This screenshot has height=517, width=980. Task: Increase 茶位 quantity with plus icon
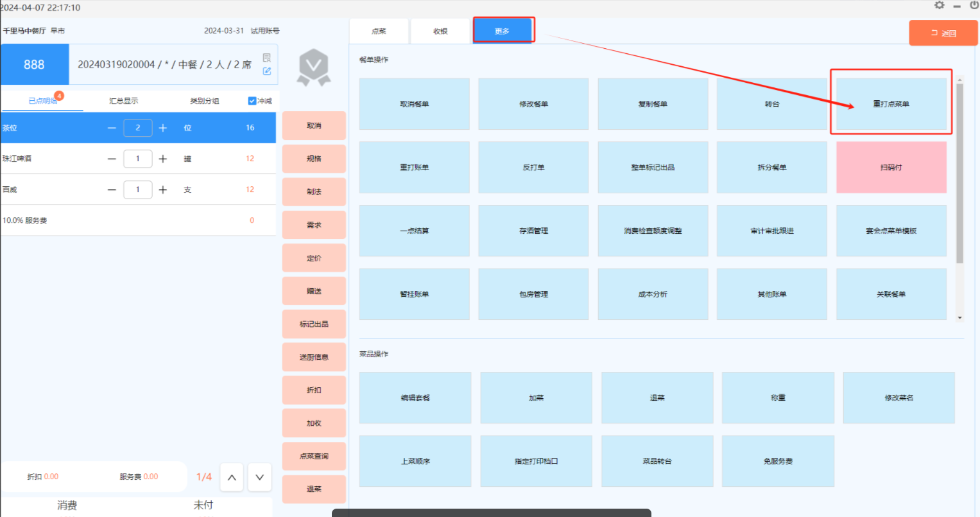point(163,128)
